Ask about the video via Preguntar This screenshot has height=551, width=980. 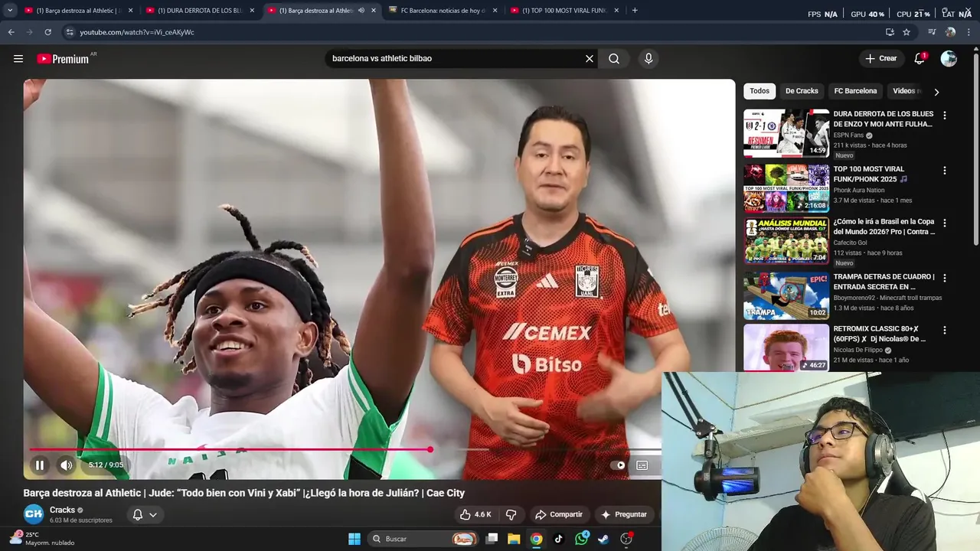pos(624,514)
